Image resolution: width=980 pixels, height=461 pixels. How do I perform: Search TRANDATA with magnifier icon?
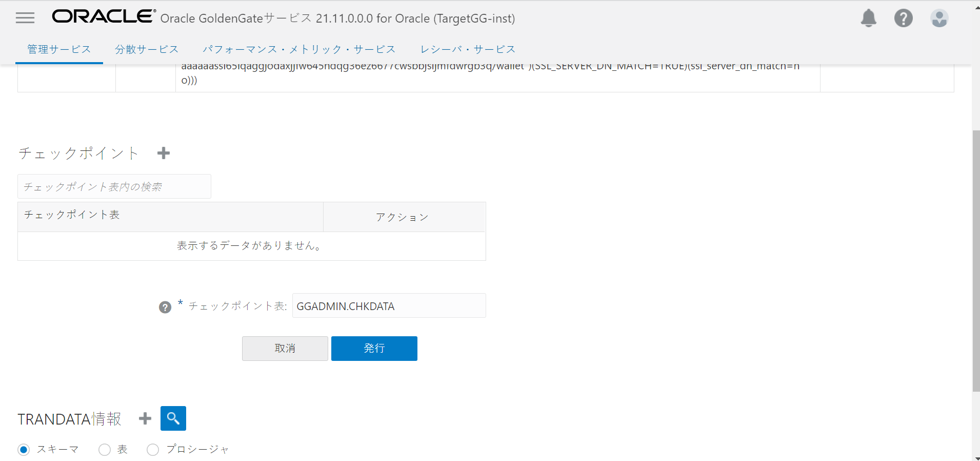(x=173, y=418)
